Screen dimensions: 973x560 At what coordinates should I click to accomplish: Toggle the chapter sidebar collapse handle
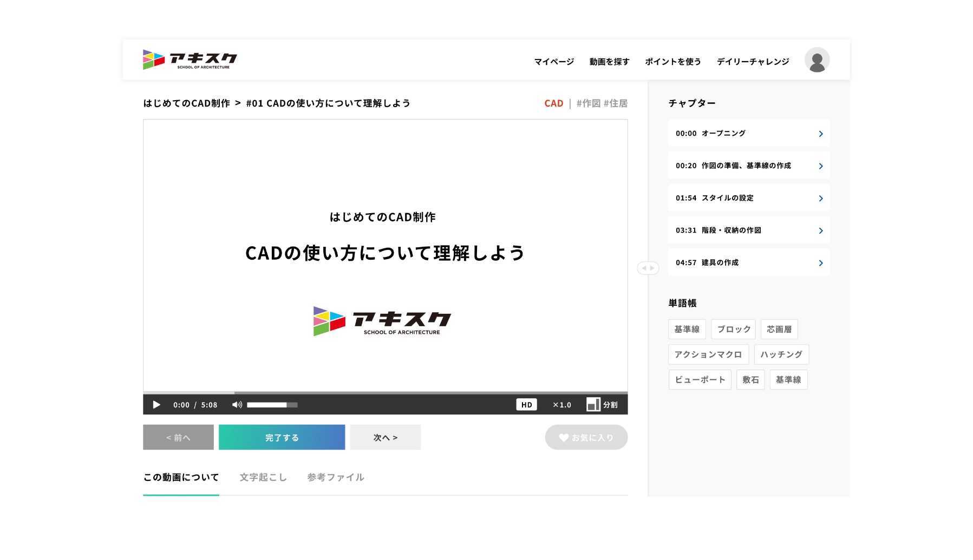click(648, 268)
